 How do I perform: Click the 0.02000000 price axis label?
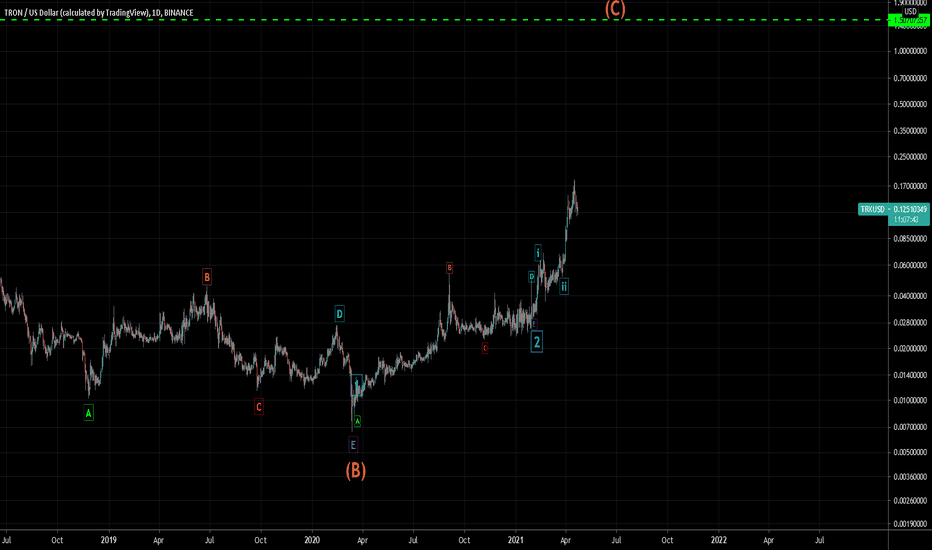(910, 348)
